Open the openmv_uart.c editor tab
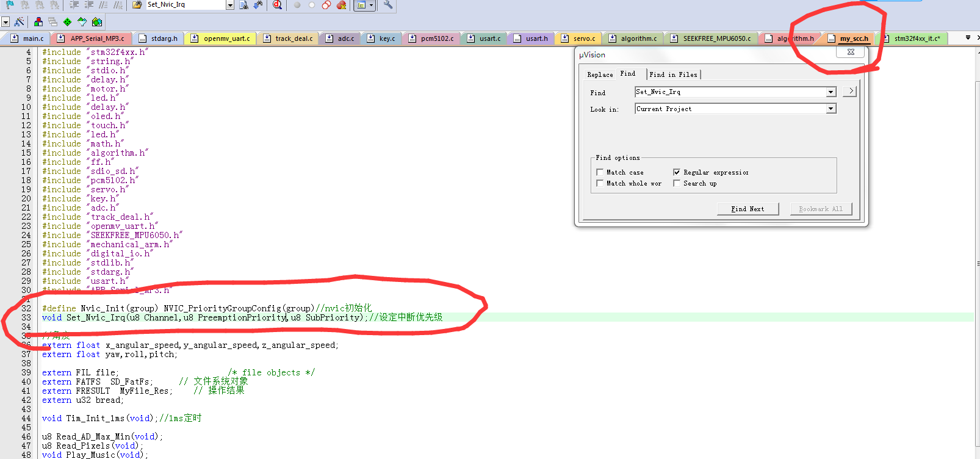 (220, 38)
